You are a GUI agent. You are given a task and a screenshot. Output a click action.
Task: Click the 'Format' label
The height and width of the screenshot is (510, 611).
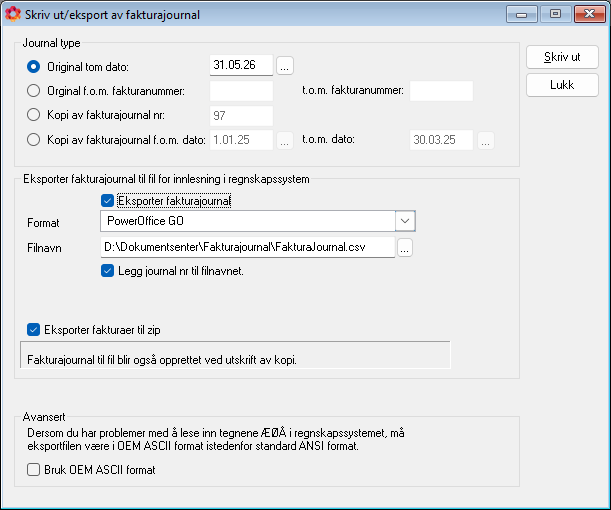pos(43,223)
